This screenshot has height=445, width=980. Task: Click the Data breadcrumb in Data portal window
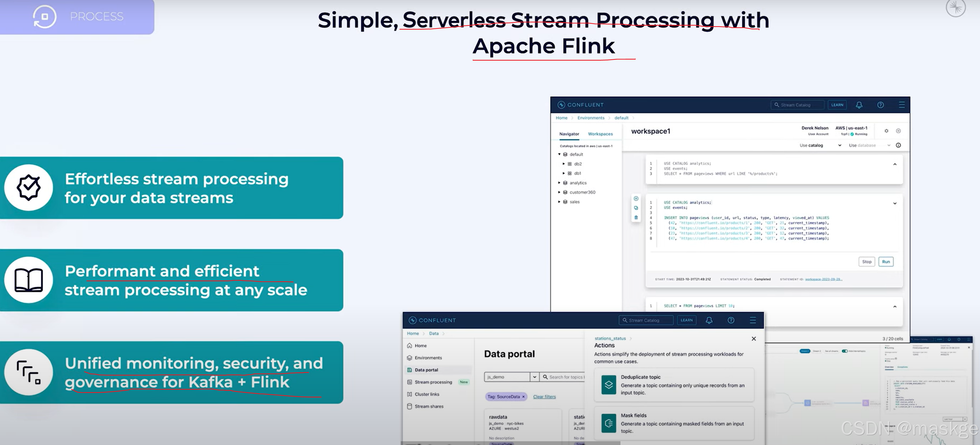pos(434,333)
